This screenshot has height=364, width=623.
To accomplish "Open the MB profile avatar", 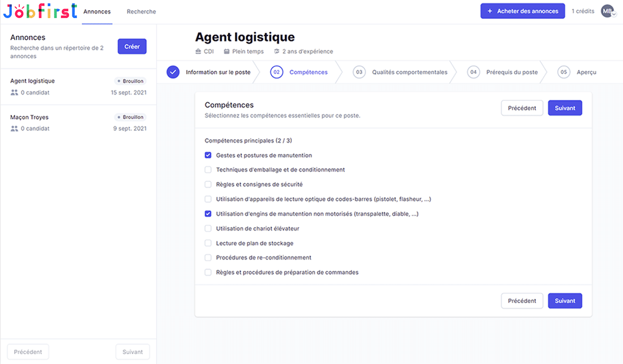I will click(606, 11).
